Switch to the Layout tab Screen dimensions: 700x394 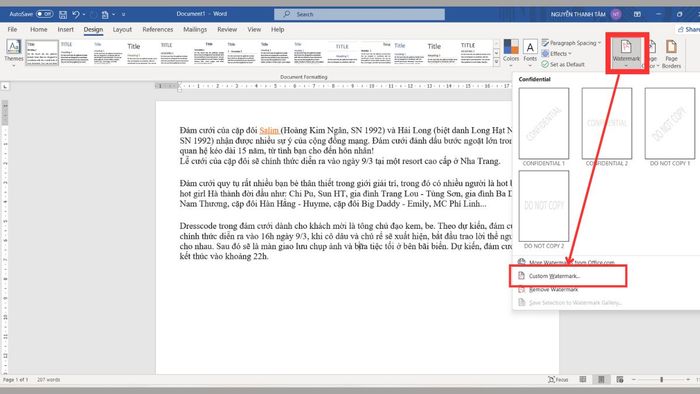click(122, 29)
